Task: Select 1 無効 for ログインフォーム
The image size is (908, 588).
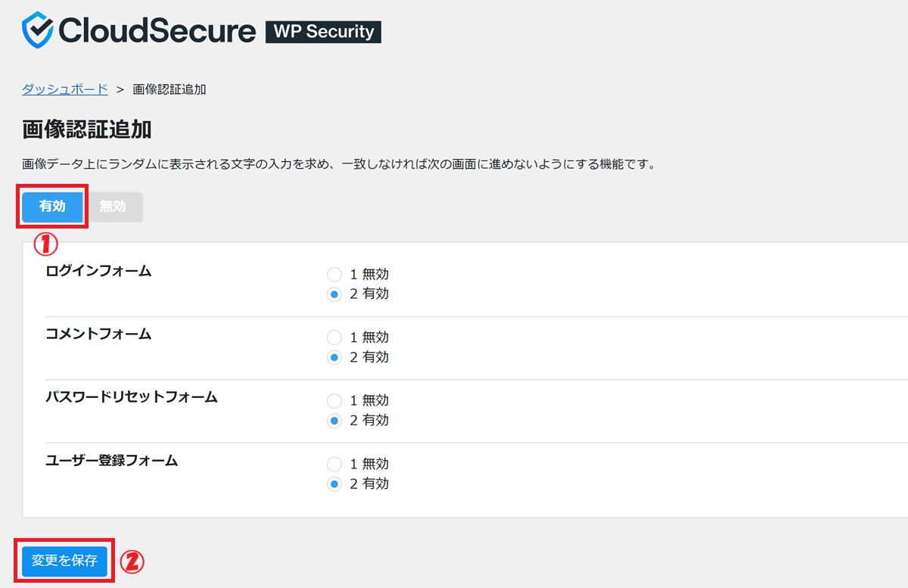Action: tap(334, 274)
